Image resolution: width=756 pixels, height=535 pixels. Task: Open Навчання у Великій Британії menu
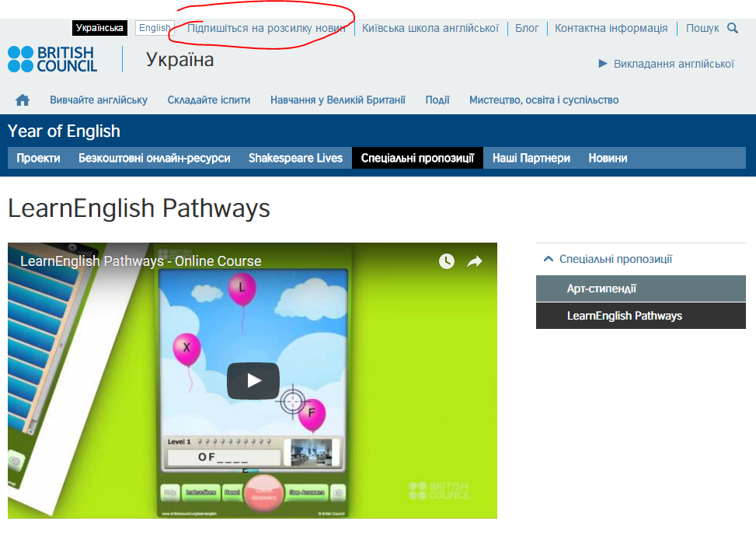tap(337, 100)
